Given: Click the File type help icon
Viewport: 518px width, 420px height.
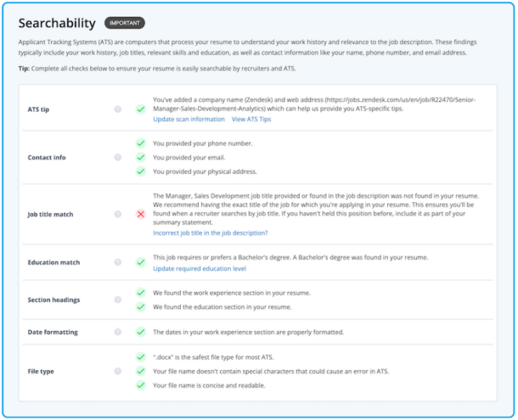Looking at the screenshot, I should [x=118, y=371].
